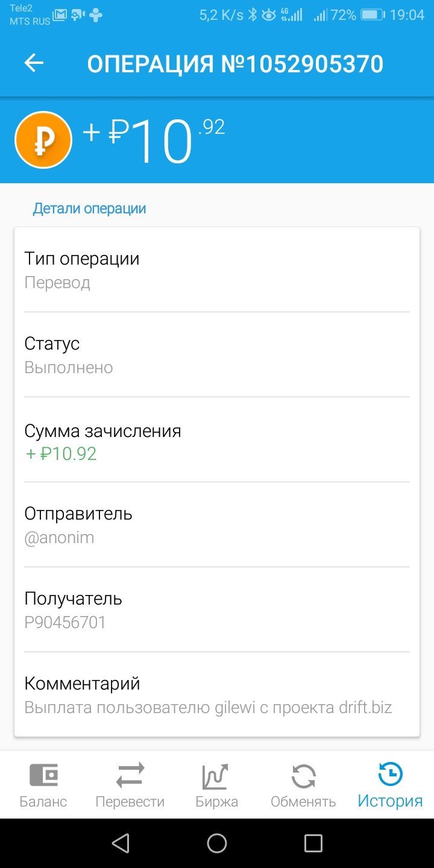
Task: Tap the Обменять refresh icon
Action: pyautogui.click(x=303, y=776)
